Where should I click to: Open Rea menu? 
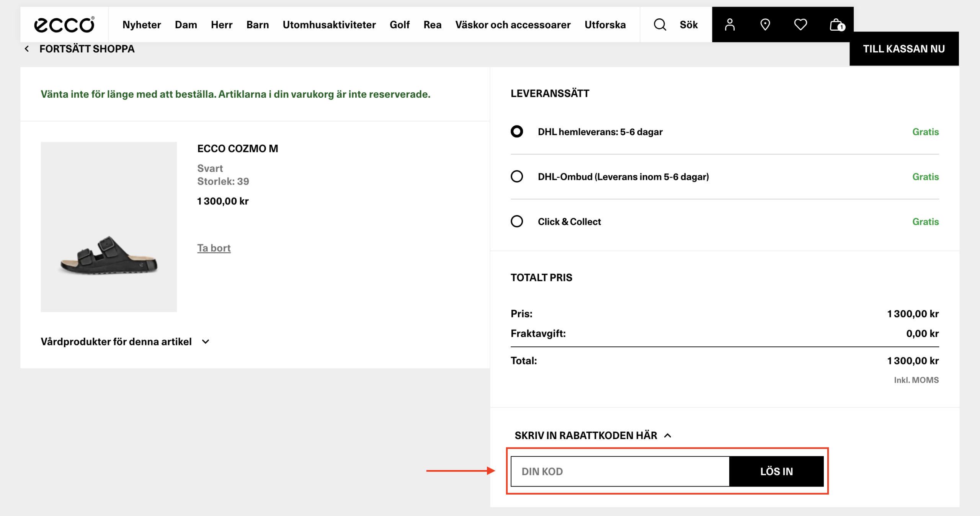[432, 24]
